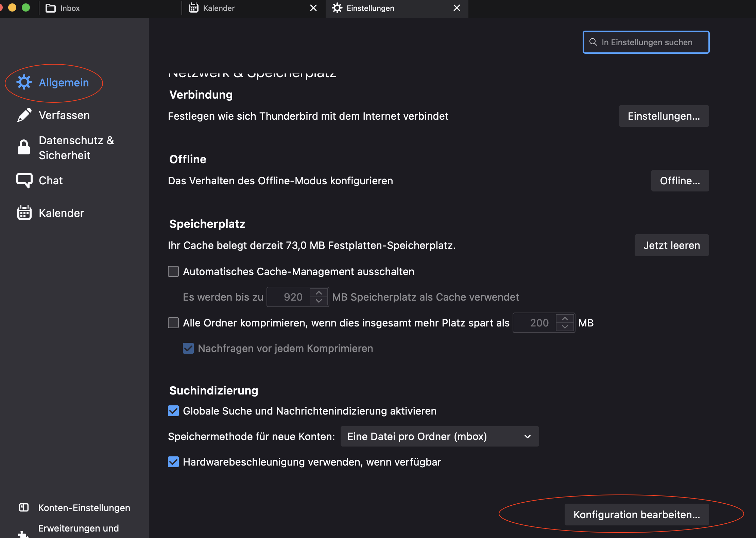The width and height of the screenshot is (756, 538).
Task: Open the Speichermethode für neue Konten dropdown
Action: click(x=439, y=436)
